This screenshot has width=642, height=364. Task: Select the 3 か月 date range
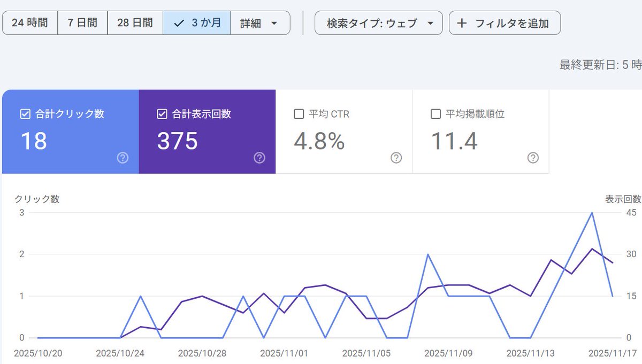pyautogui.click(x=196, y=23)
